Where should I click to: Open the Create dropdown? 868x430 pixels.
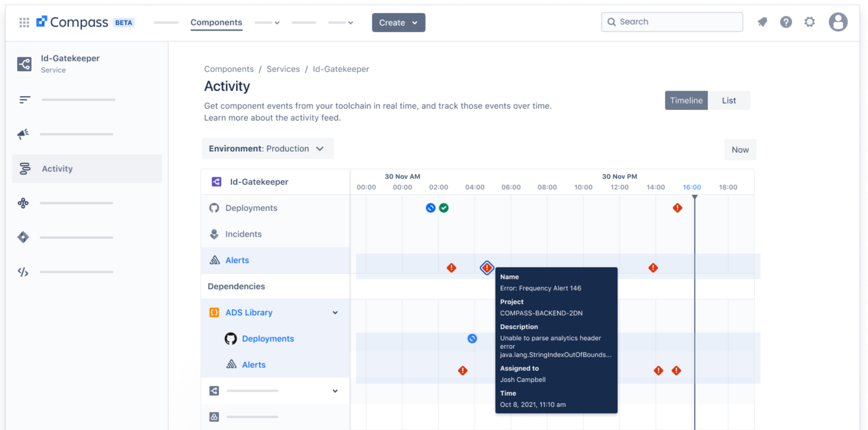pos(398,22)
